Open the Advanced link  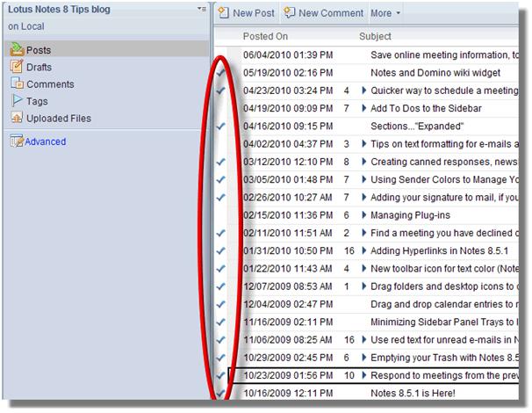46,141
